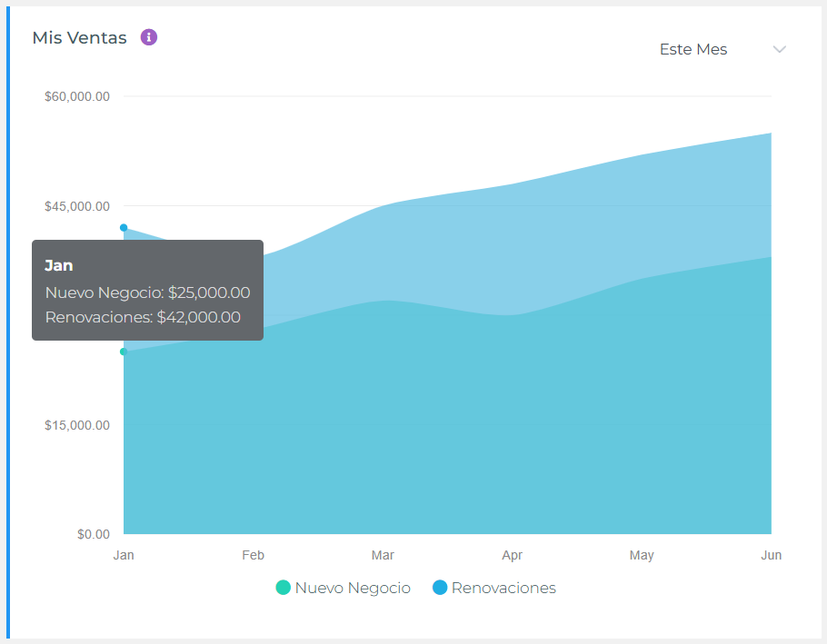Click the Mis Ventas chart title
The image size is (827, 644).
tap(79, 38)
